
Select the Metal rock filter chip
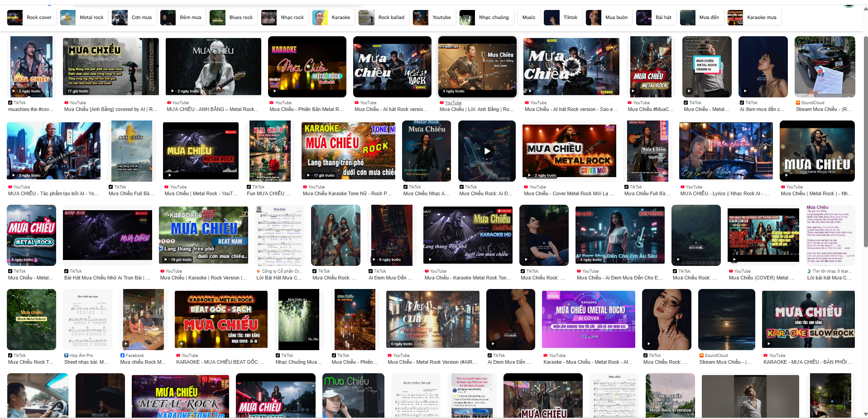[x=83, y=18]
